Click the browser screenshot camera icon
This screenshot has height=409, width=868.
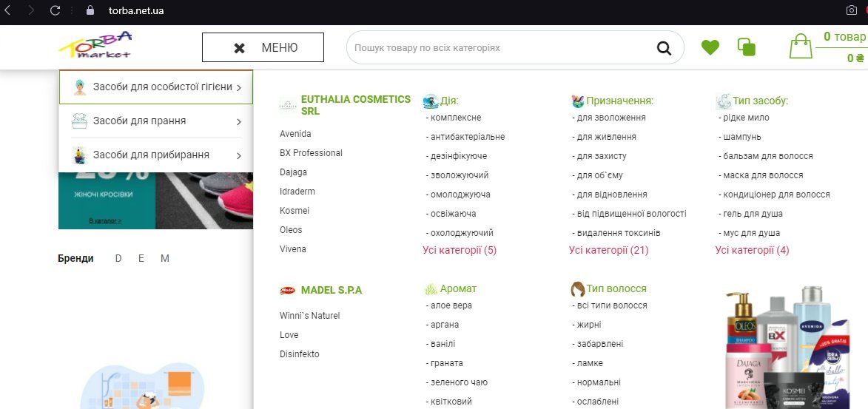(852, 10)
